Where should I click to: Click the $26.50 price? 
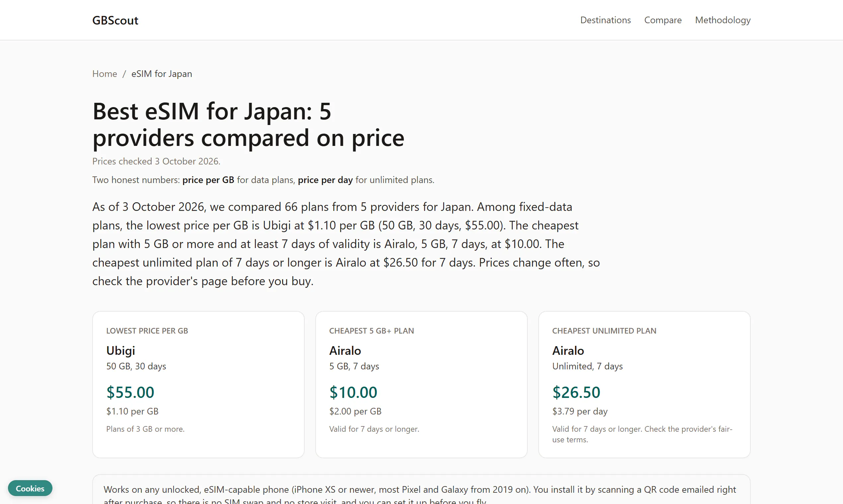click(x=576, y=392)
